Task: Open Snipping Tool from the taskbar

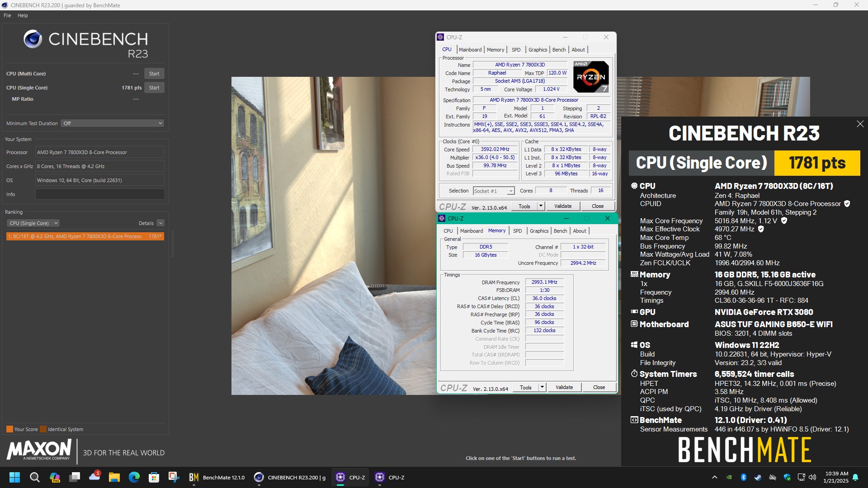Action: (174, 477)
